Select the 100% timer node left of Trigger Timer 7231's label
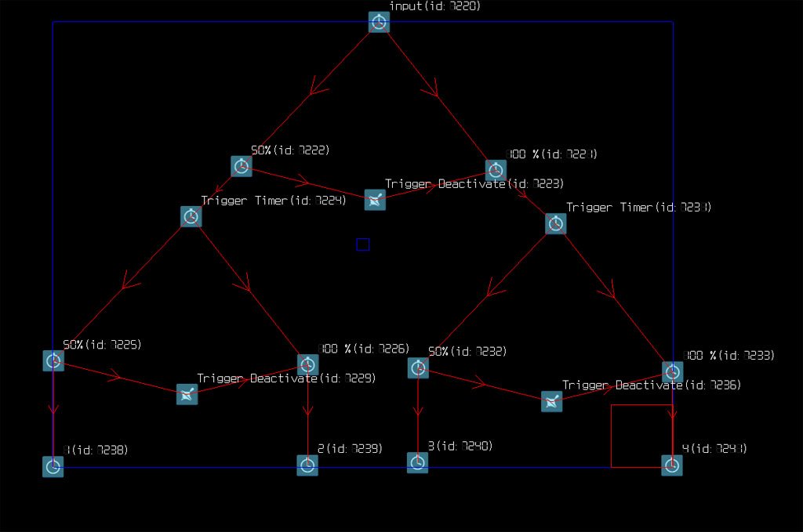 click(x=496, y=170)
